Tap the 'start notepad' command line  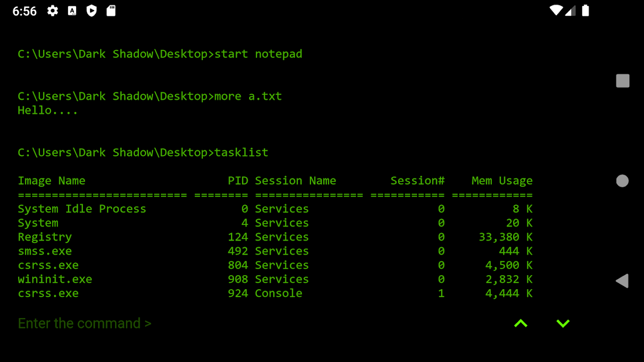tap(160, 54)
